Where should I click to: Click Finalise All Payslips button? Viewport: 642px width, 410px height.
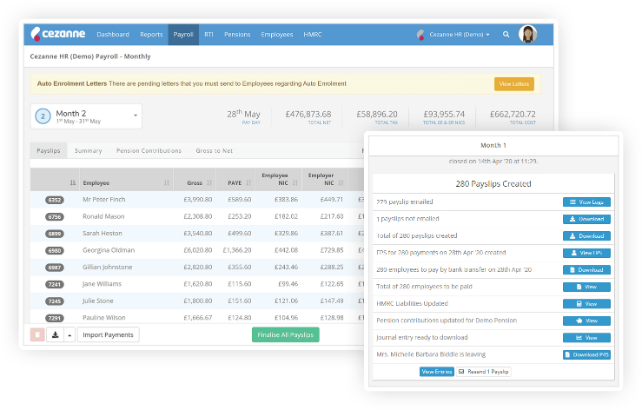(x=285, y=335)
